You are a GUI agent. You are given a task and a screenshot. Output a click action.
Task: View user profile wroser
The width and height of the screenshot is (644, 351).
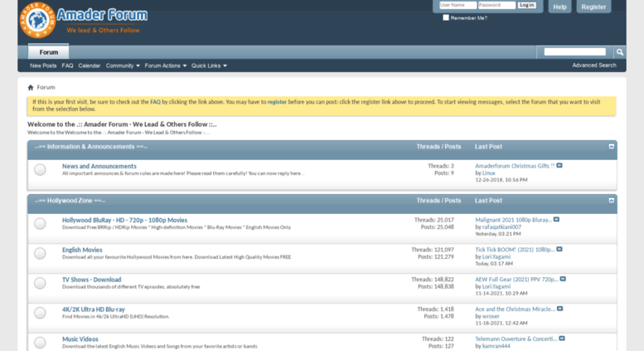click(x=491, y=316)
